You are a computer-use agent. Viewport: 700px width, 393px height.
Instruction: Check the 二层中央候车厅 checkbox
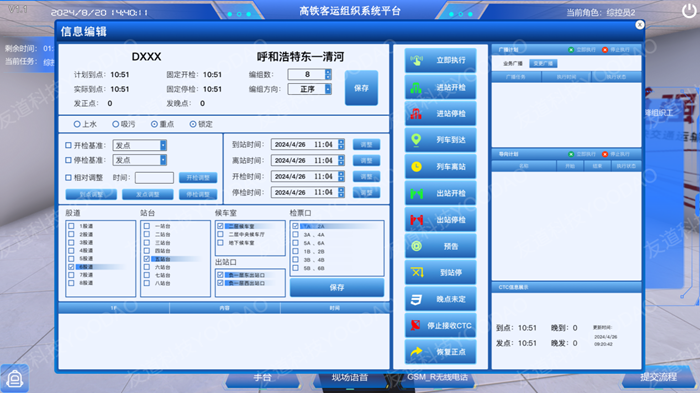pyautogui.click(x=221, y=234)
